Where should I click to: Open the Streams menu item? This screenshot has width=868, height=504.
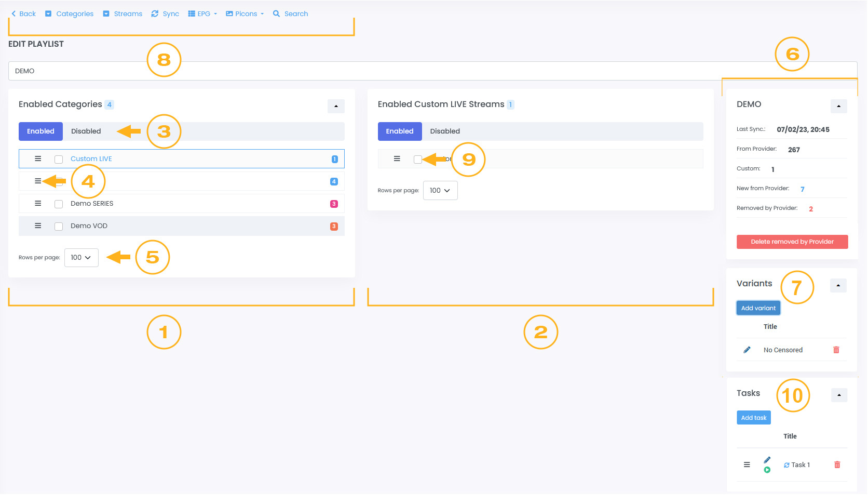click(123, 14)
